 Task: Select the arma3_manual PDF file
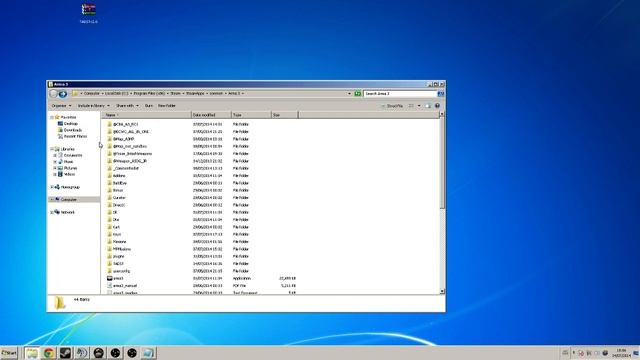pyautogui.click(x=125, y=286)
